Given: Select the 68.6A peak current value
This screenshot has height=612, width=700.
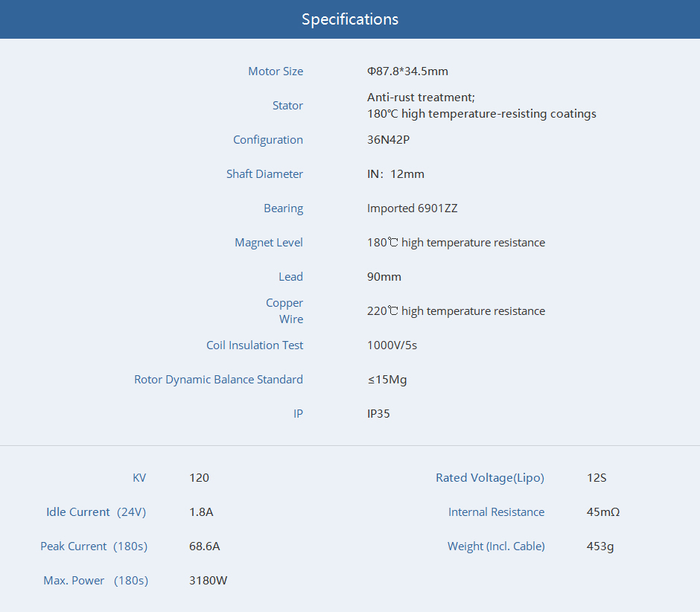Looking at the screenshot, I should (204, 546).
